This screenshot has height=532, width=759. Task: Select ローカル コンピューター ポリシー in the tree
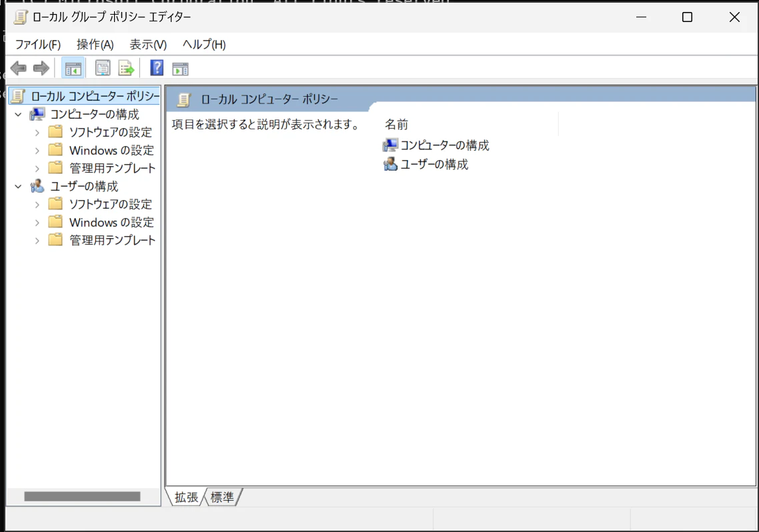pyautogui.click(x=95, y=96)
